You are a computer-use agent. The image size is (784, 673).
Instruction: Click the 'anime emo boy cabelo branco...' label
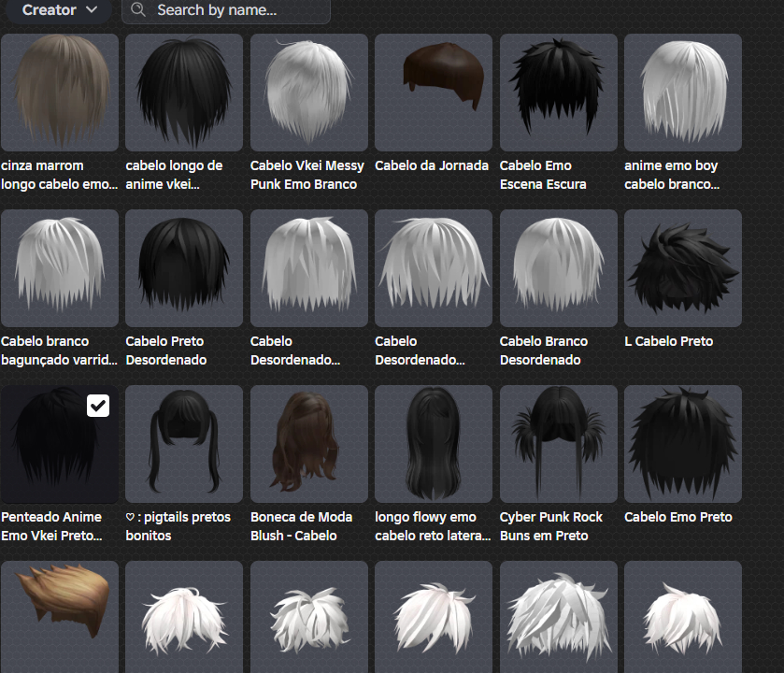(x=672, y=175)
